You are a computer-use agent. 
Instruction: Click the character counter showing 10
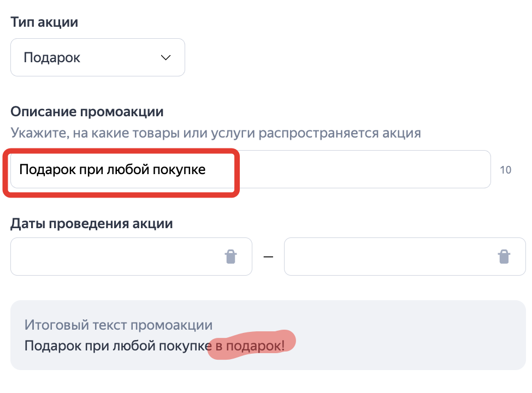point(505,170)
